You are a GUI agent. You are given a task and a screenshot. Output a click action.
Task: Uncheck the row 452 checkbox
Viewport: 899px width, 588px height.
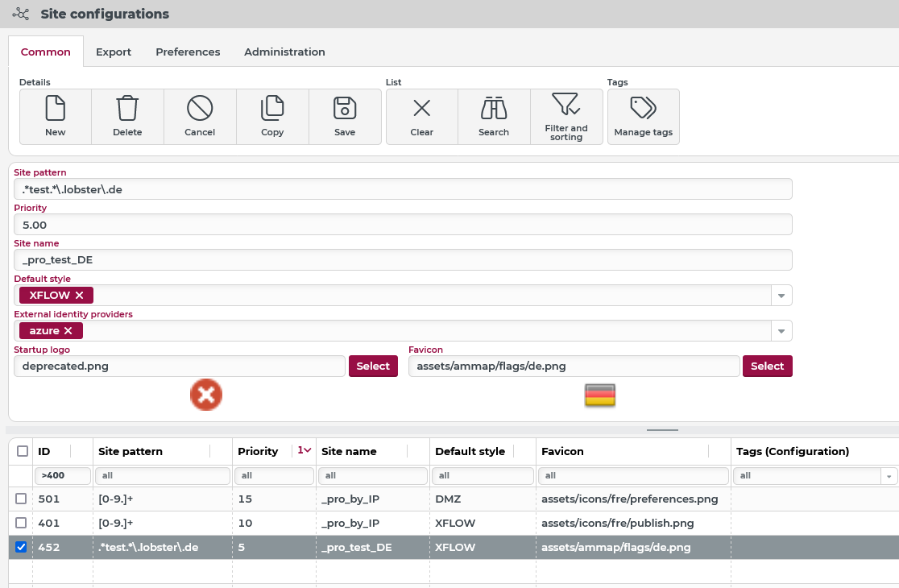[x=21, y=547]
